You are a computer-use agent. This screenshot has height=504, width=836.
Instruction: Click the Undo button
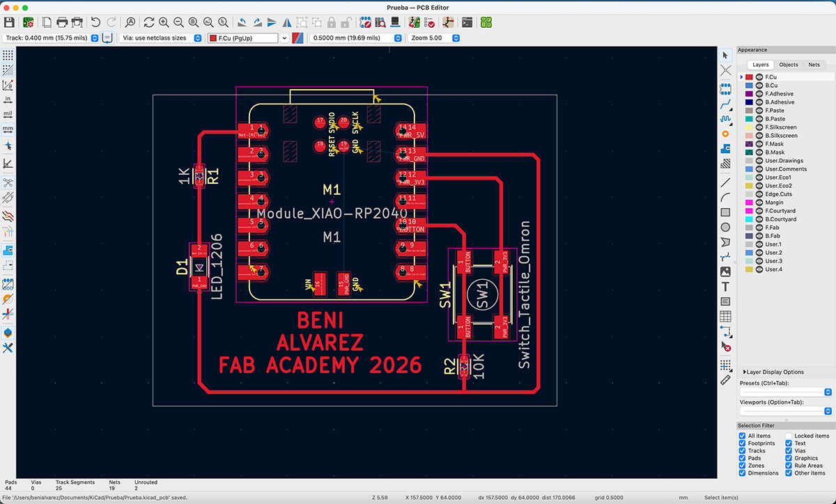96,22
